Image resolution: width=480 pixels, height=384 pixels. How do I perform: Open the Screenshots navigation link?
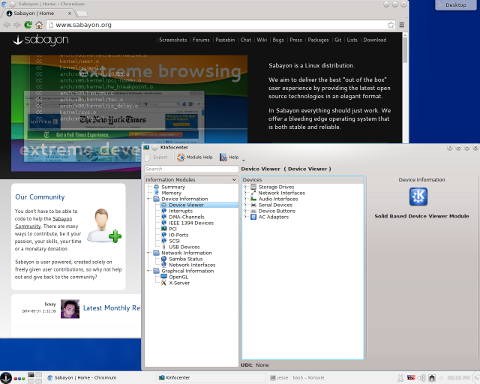click(173, 40)
